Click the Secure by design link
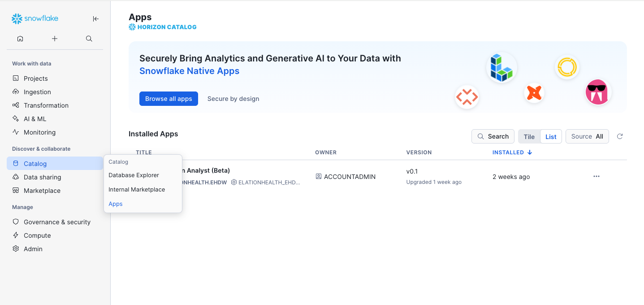This screenshot has width=644, height=305. [233, 99]
